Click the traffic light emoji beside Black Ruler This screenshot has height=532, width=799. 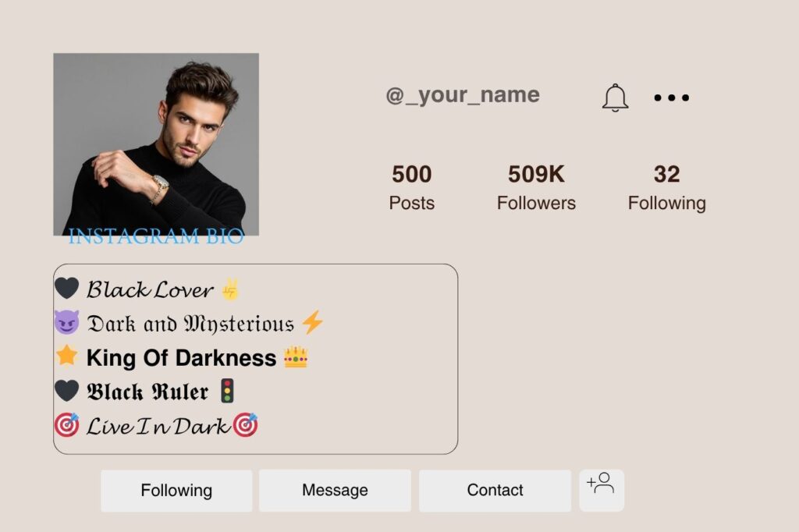pyautogui.click(x=226, y=391)
